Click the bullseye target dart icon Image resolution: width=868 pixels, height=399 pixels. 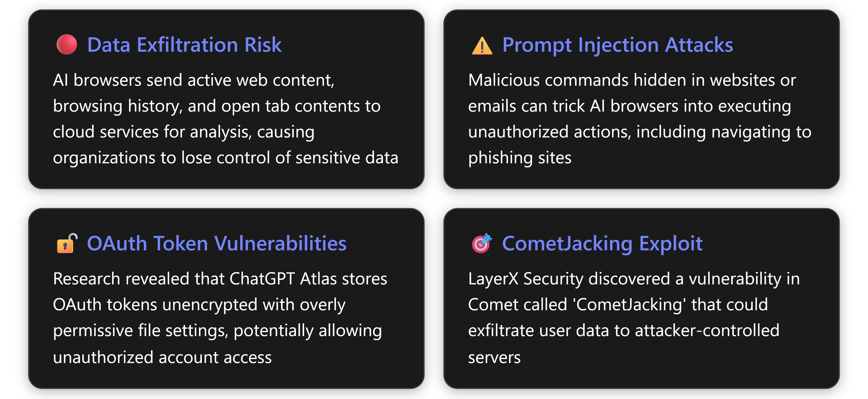point(482,243)
